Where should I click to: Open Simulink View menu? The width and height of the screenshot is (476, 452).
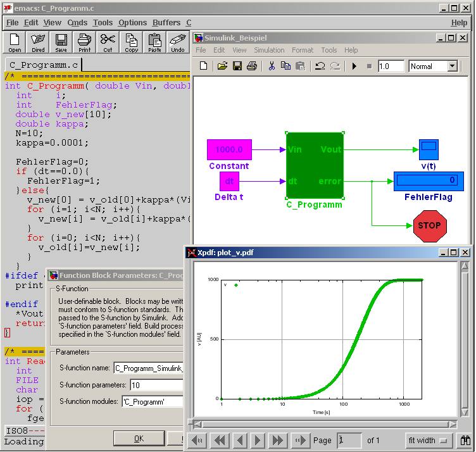tap(239, 50)
